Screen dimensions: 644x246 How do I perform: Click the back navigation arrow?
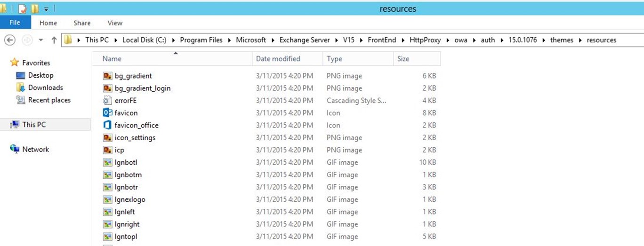pyautogui.click(x=9, y=40)
